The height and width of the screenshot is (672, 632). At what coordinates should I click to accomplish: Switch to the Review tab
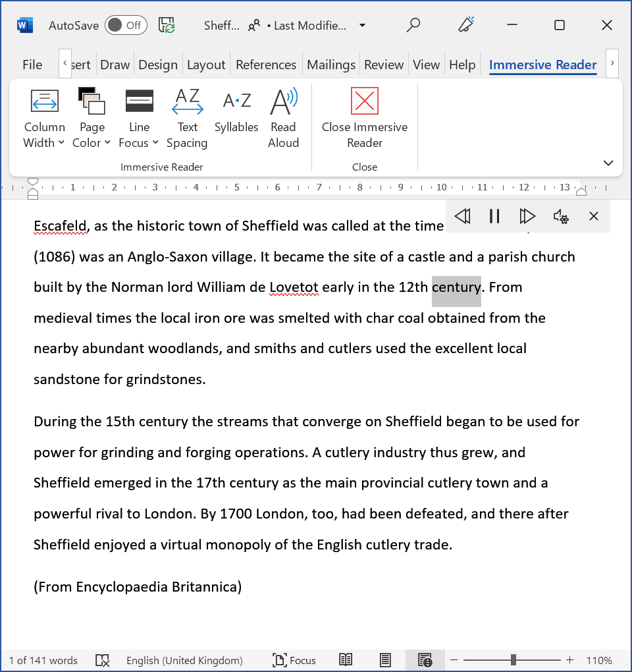(x=384, y=64)
